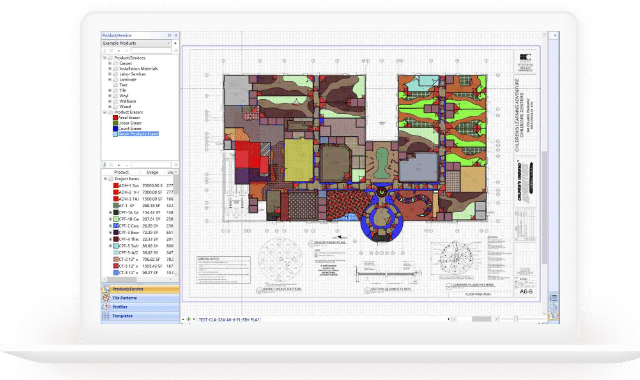Select the CPT-3 product row
The width and height of the screenshot is (640, 380).
tap(138, 232)
